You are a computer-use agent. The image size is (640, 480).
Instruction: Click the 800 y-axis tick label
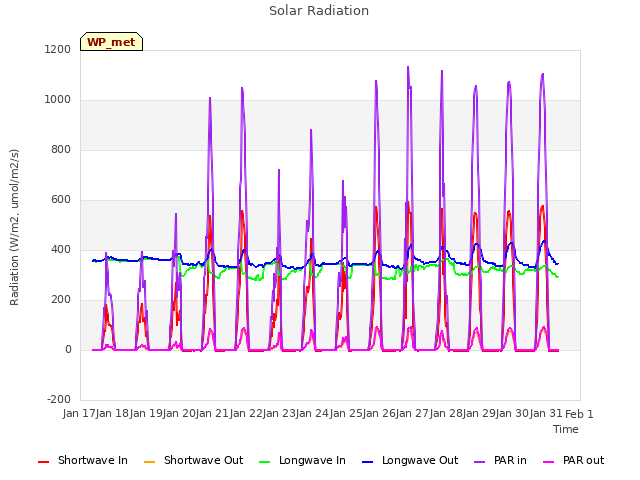pyautogui.click(x=61, y=149)
